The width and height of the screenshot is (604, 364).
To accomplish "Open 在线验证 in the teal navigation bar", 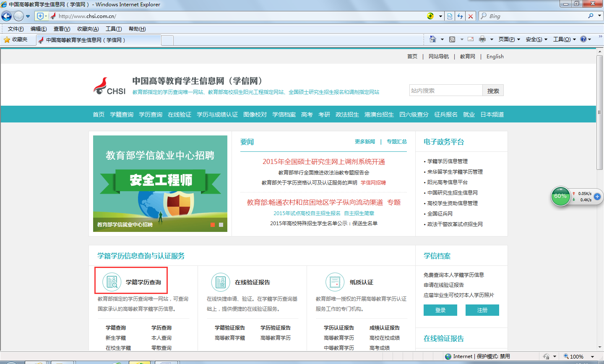I will (x=180, y=114).
